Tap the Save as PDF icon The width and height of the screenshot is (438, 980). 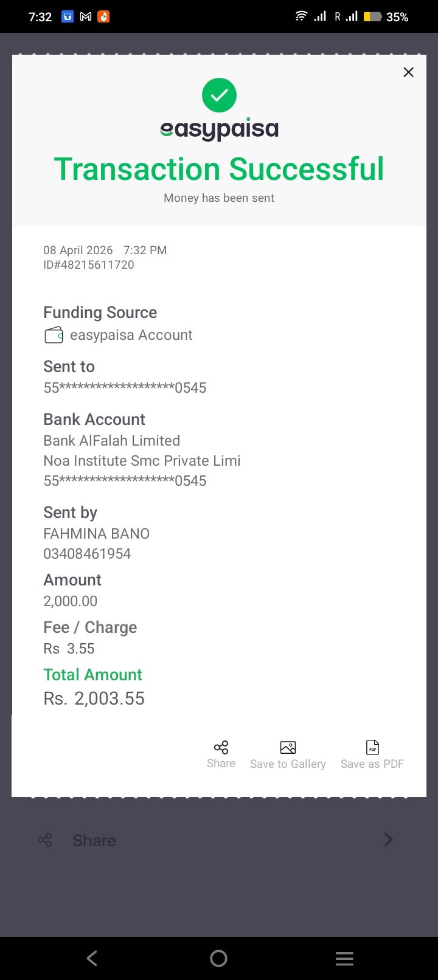(x=372, y=747)
